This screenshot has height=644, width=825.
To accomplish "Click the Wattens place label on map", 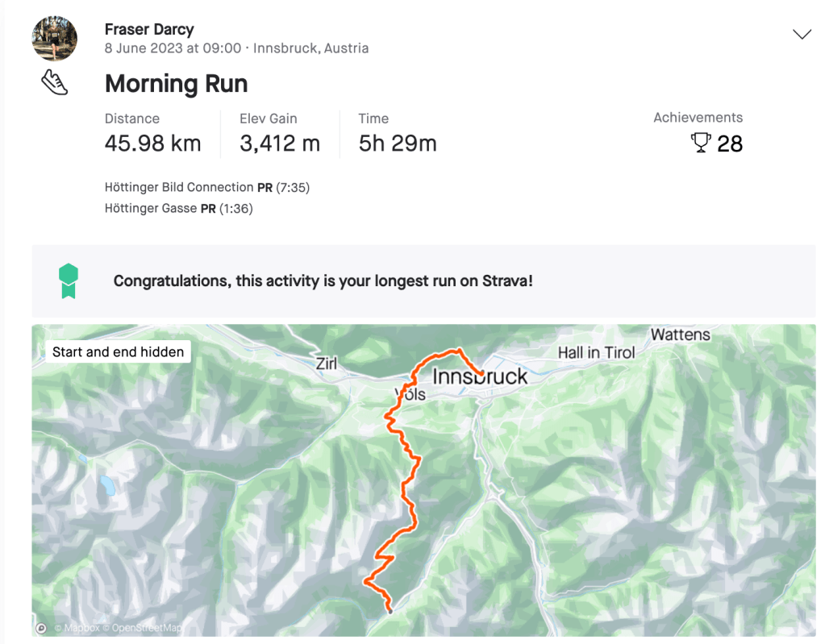I will tap(680, 334).
